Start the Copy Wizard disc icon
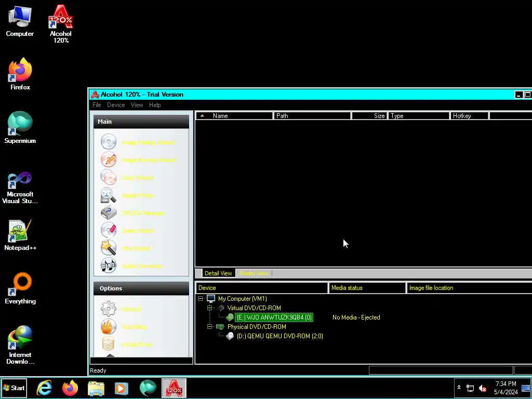The width and height of the screenshot is (532, 399). click(x=109, y=177)
